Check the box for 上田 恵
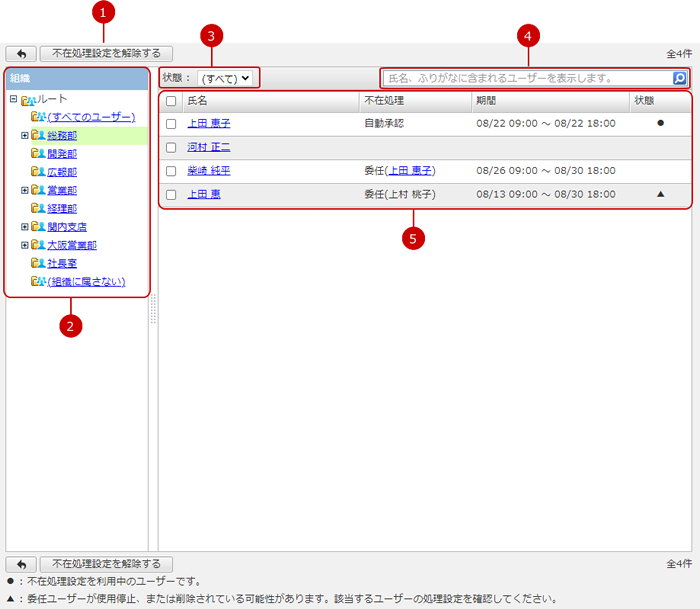This screenshot has height=609, width=700. point(171,195)
